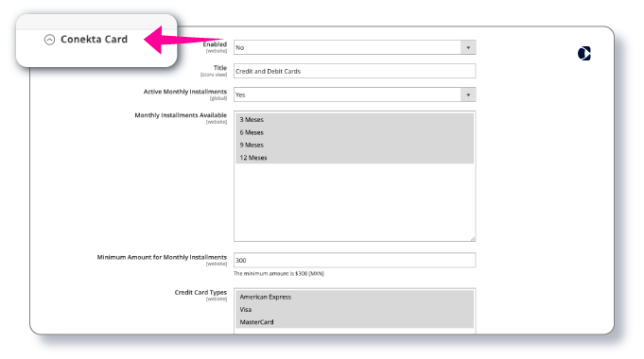Select 6 Meses installment option
Viewport: 644px width, 359px height.
click(x=355, y=132)
